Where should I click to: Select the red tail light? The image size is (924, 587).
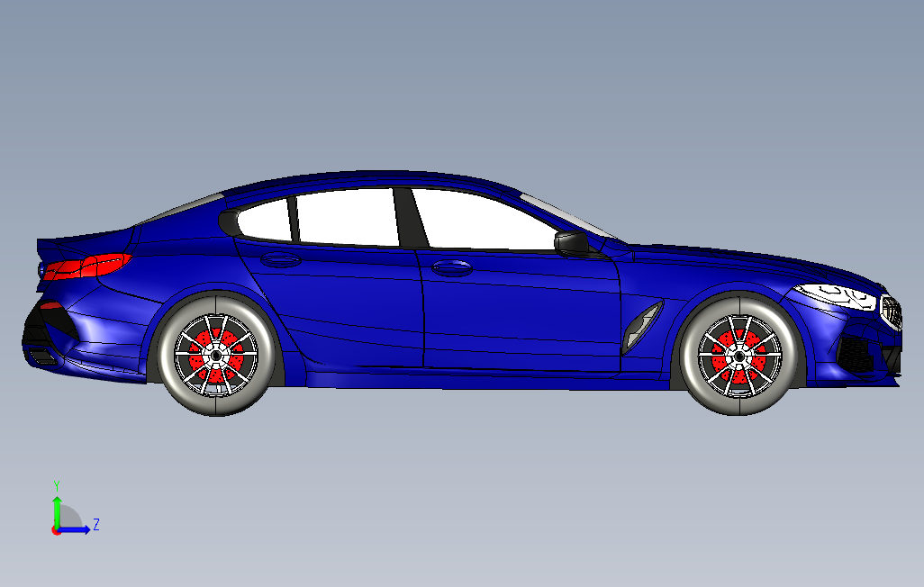tap(87, 266)
